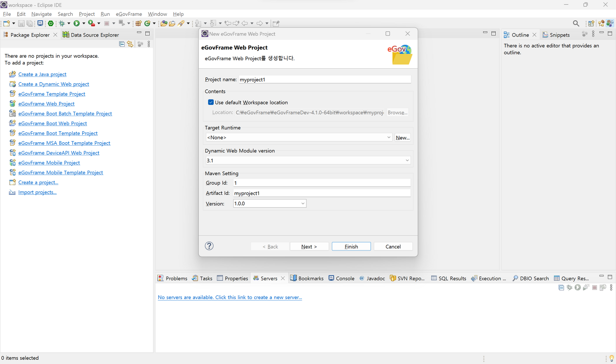
Task: Expand the Debug launch dropdown arrow
Action: click(x=69, y=23)
